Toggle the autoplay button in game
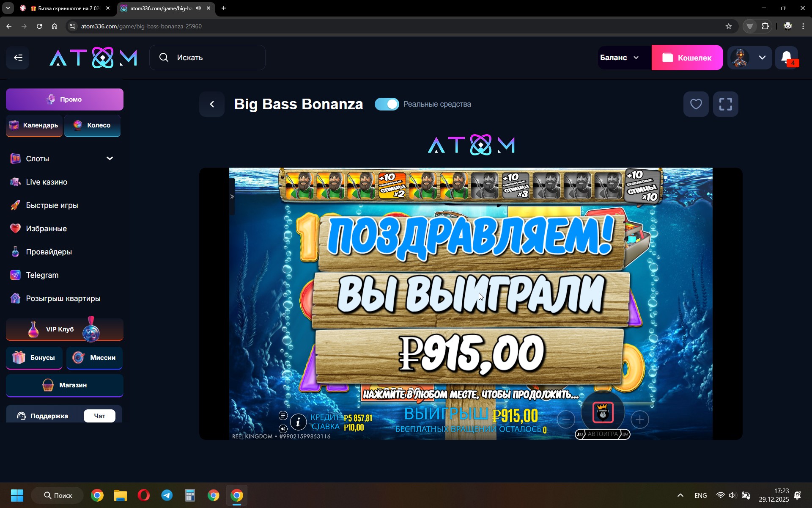812x508 pixels. click(602, 434)
